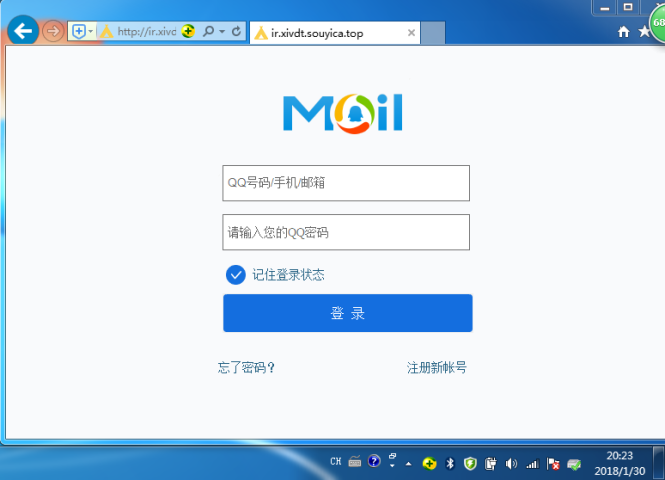Viewport: 665px width, 480px height.
Task: Click the green cross icon in address bar
Action: 188,31
